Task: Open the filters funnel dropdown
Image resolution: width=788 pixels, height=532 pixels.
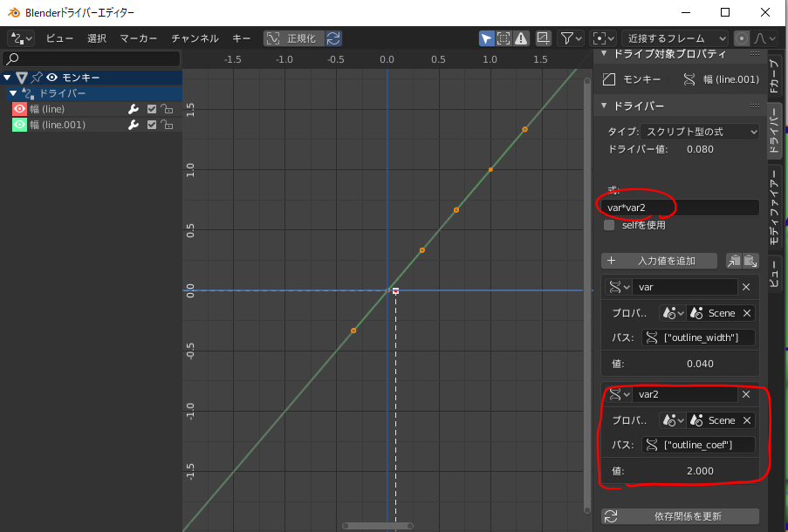Action: tap(571, 38)
